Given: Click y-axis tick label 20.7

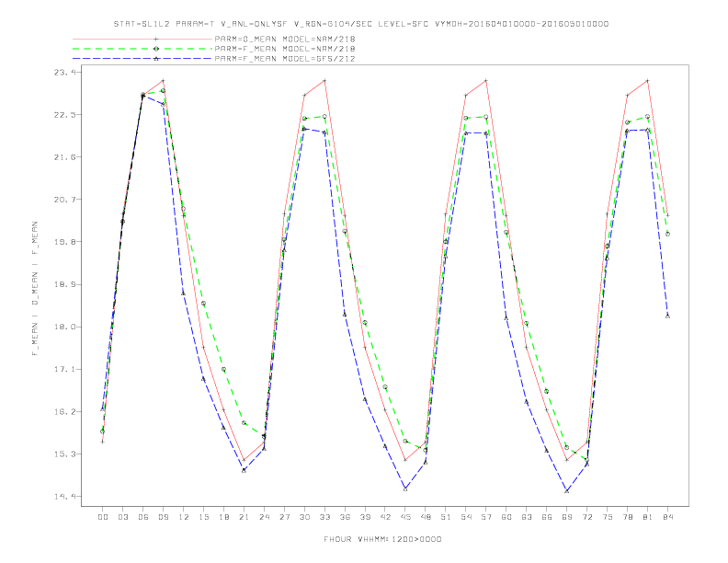Looking at the screenshot, I should tap(63, 200).
